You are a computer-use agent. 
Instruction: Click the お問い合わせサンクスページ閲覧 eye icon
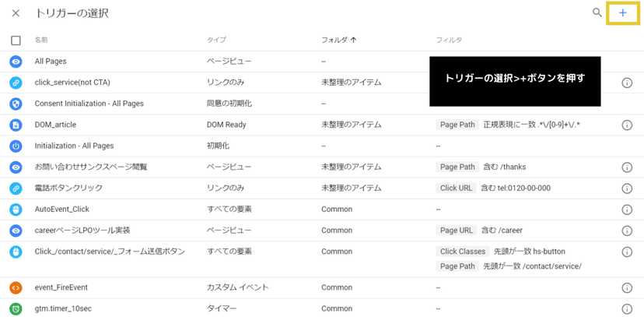(16, 167)
